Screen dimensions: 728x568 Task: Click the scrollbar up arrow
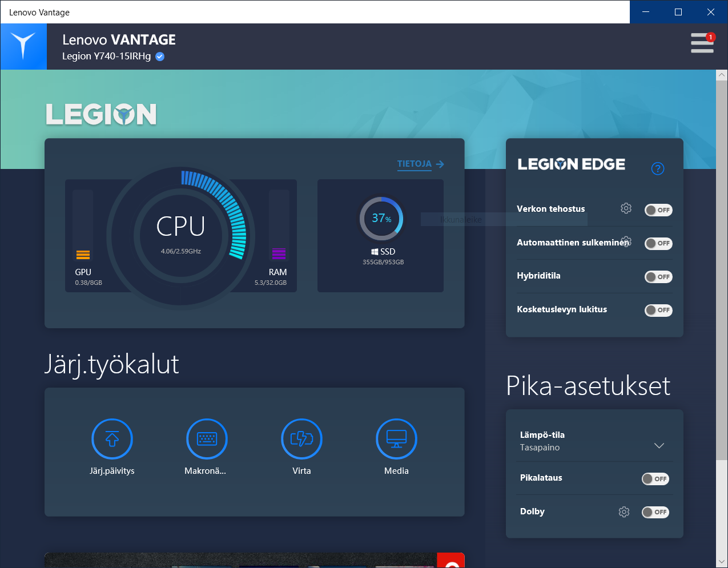click(x=722, y=75)
